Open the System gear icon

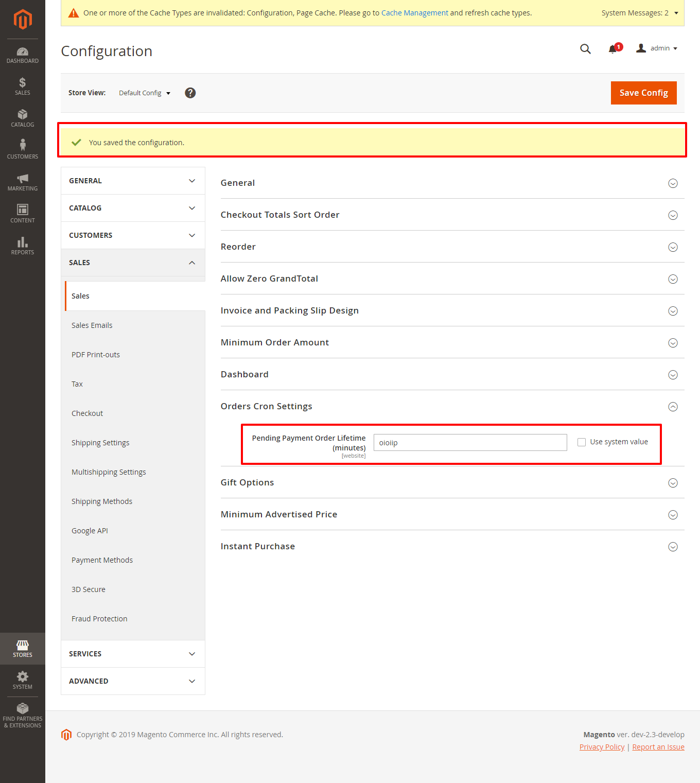point(22,680)
